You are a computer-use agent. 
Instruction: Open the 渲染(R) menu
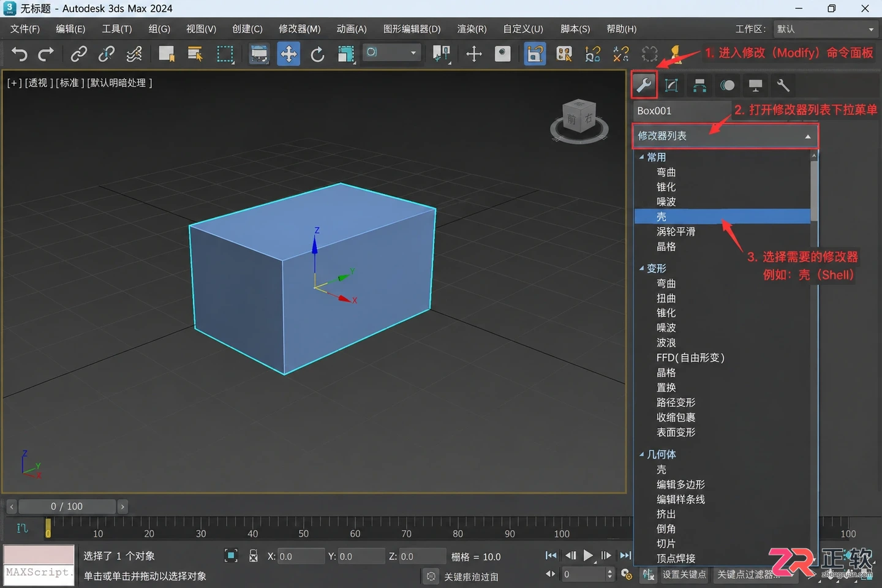click(472, 29)
